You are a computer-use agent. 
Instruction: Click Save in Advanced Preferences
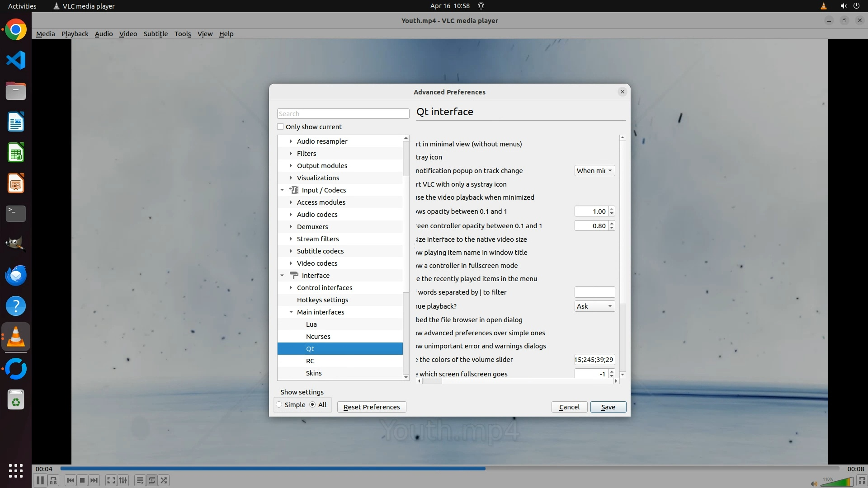click(608, 407)
